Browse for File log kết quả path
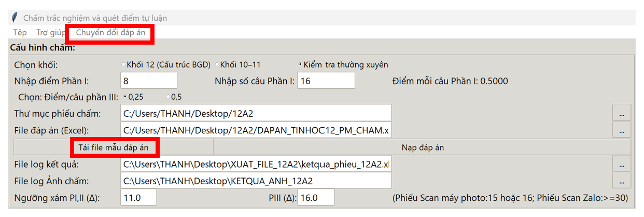The image size is (644, 217). coord(622,164)
